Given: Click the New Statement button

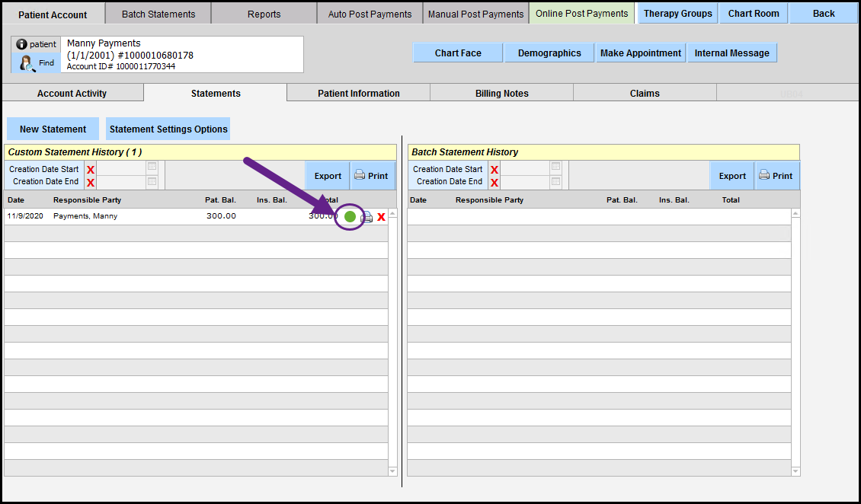Looking at the screenshot, I should (x=53, y=129).
